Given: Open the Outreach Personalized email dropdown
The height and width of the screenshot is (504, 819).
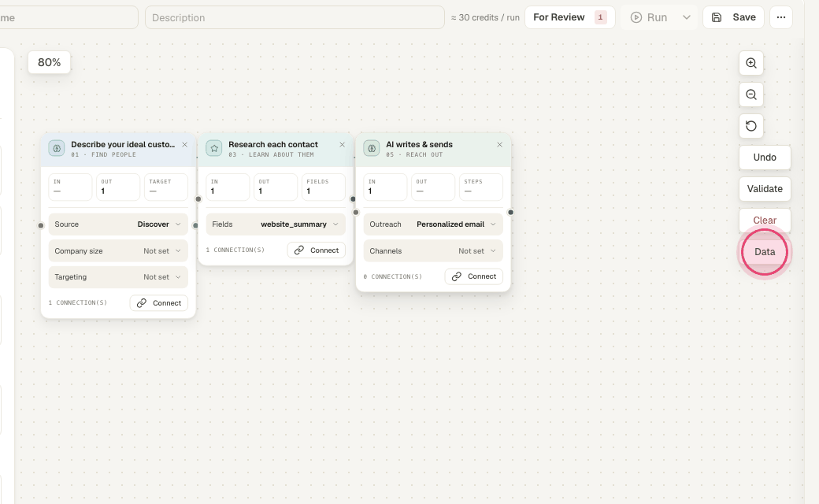Looking at the screenshot, I should (x=433, y=224).
